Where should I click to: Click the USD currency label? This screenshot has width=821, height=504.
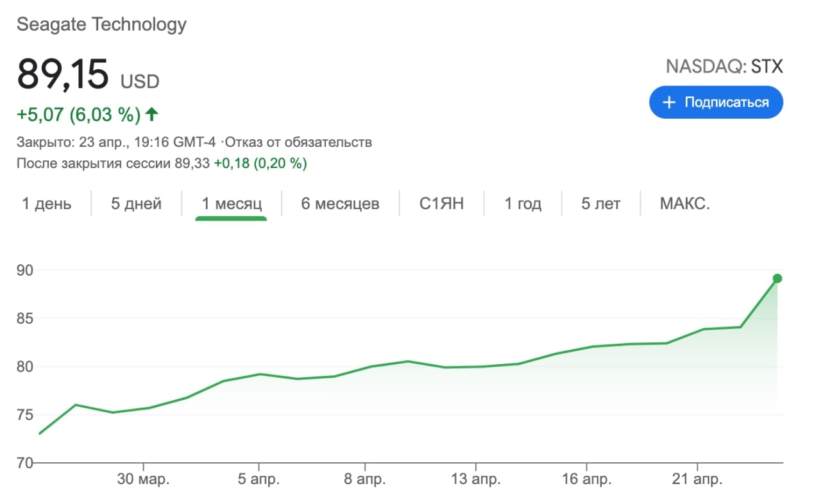tap(140, 81)
